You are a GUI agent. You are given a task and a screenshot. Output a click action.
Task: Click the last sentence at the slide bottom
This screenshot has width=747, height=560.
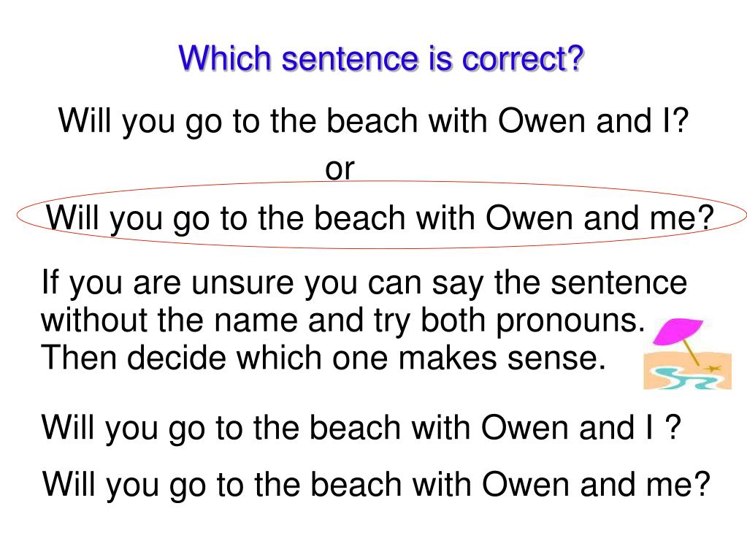coord(377,484)
